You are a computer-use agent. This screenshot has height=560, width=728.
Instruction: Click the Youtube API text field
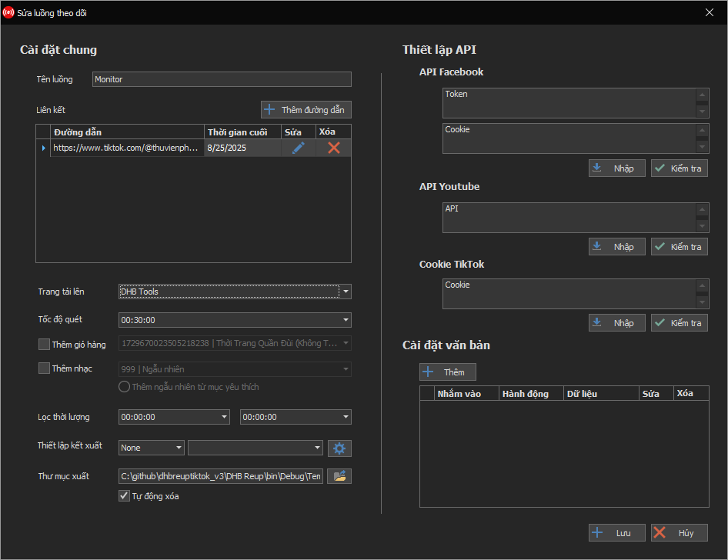569,218
